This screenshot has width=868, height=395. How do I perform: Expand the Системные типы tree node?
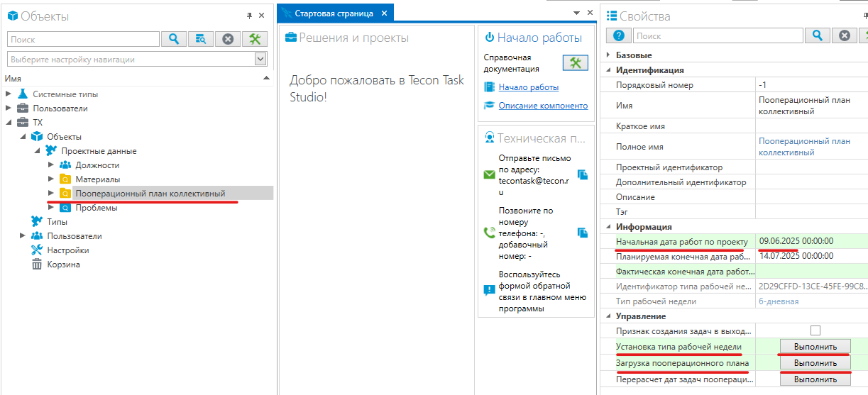tap(9, 94)
